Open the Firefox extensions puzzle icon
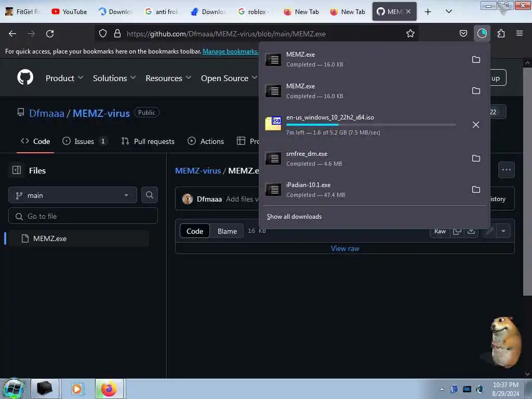The image size is (532, 399). click(501, 33)
